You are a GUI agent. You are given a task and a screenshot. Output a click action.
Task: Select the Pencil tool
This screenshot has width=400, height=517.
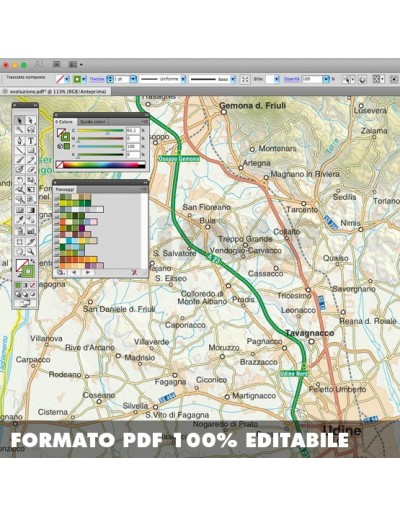(x=31, y=160)
